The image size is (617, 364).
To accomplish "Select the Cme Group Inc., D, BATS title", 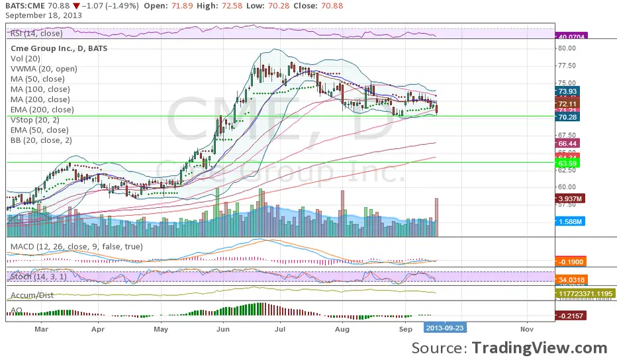I will click(x=59, y=48).
